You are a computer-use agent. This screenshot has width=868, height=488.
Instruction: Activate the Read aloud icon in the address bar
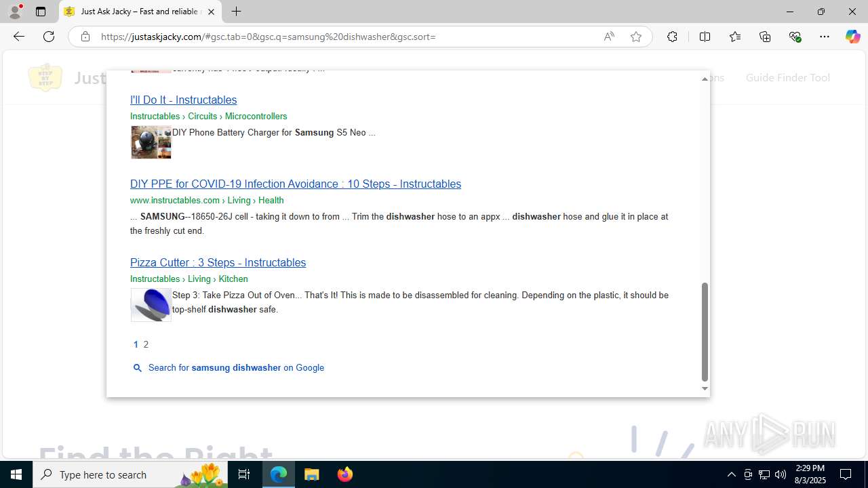[x=609, y=37]
